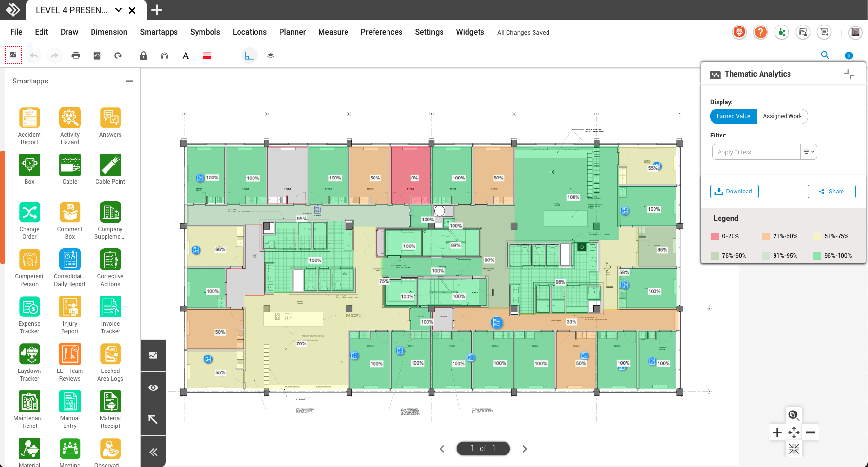Open the layers icon in toolbar
868x467 pixels.
tap(271, 55)
